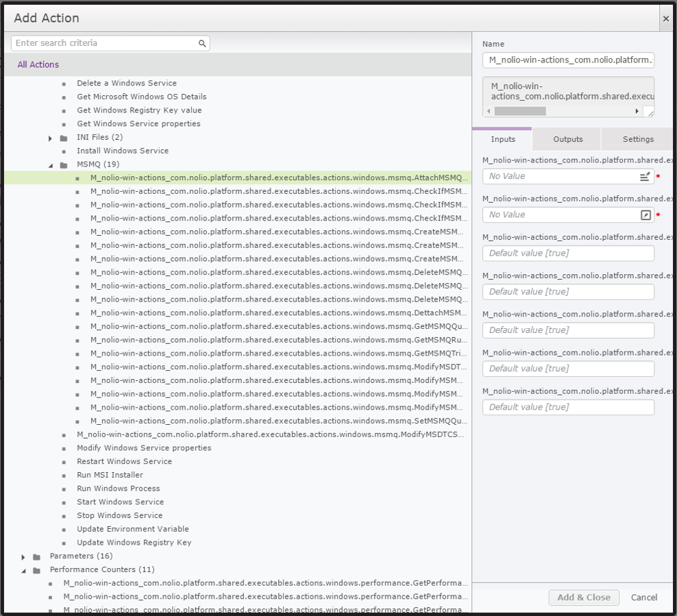The image size is (677, 616).
Task: Select Get Windows Registry Key value
Action: pos(139,110)
